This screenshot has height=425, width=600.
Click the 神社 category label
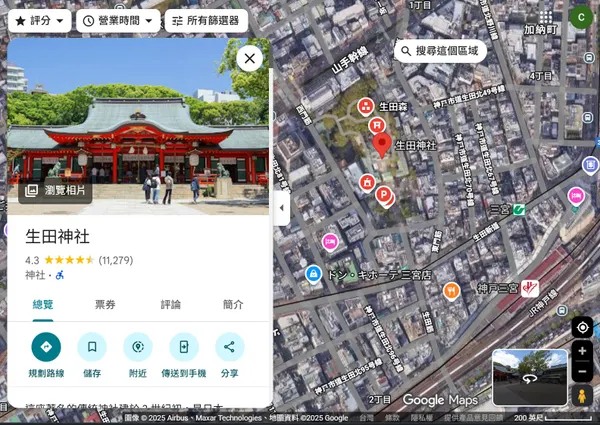35,275
